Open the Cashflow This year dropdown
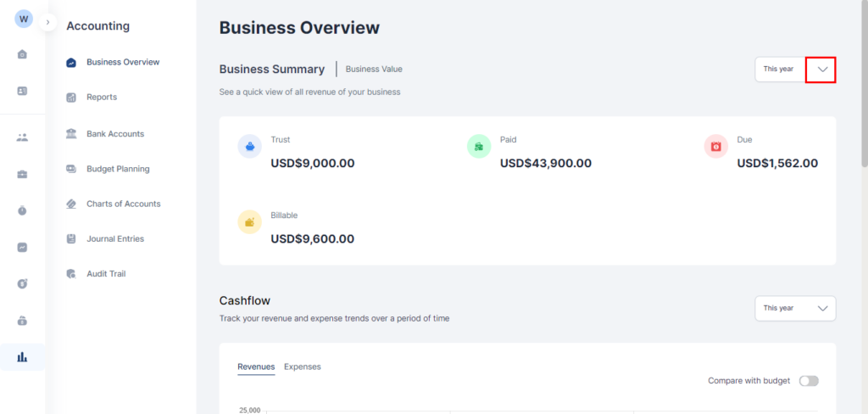Screen dimensions: 868x414 (x=794, y=309)
